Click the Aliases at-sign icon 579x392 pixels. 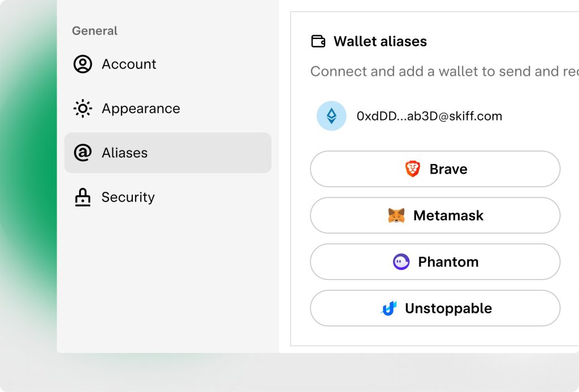coord(83,153)
